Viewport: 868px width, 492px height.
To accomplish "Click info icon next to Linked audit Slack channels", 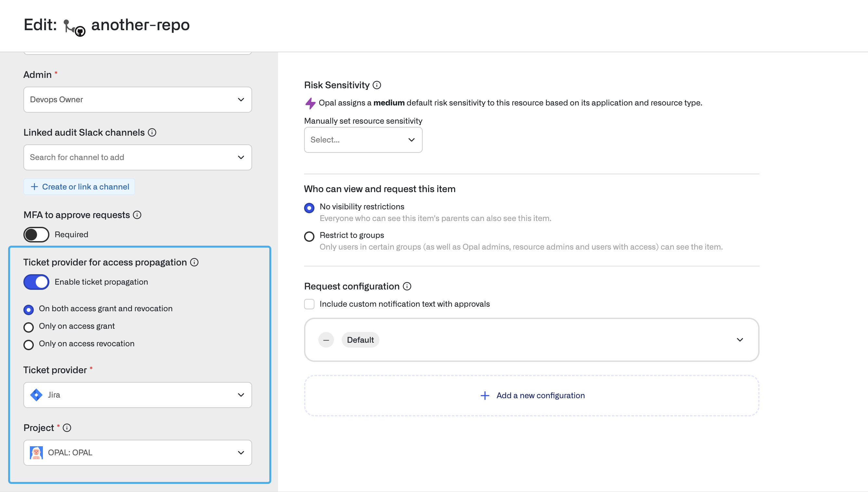I will tap(152, 132).
